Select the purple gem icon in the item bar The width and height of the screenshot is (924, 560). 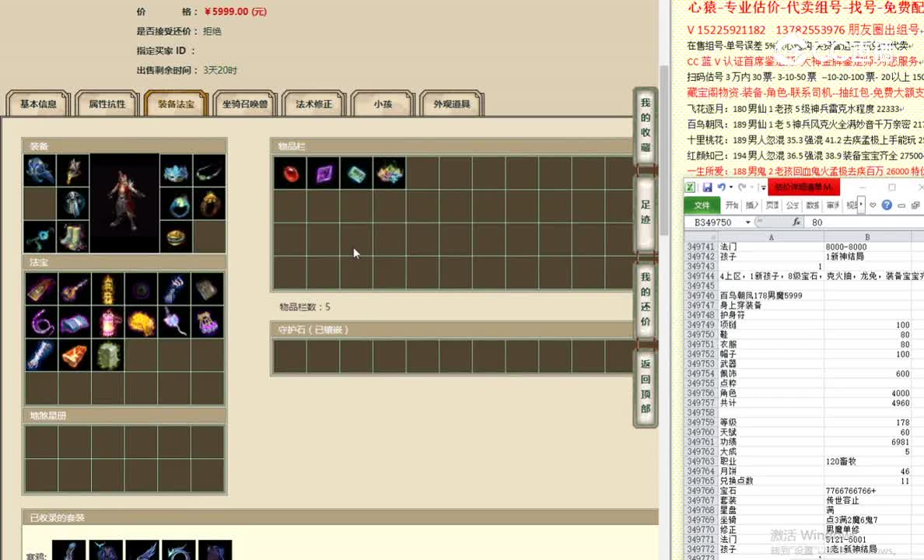coord(323,173)
